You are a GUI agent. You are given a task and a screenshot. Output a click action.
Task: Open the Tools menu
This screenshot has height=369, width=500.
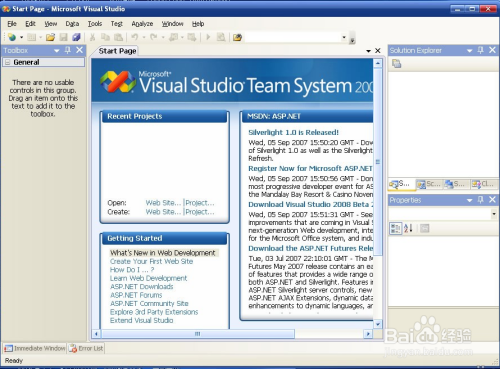pos(95,24)
